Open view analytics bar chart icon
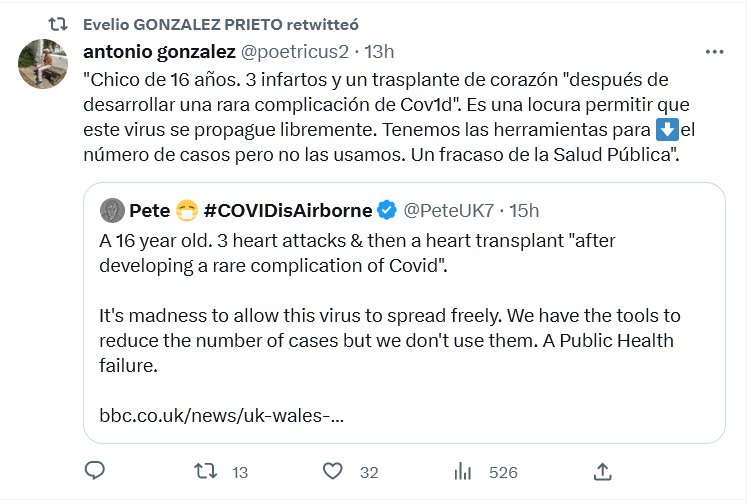The width and height of the screenshot is (752, 504). (463, 471)
